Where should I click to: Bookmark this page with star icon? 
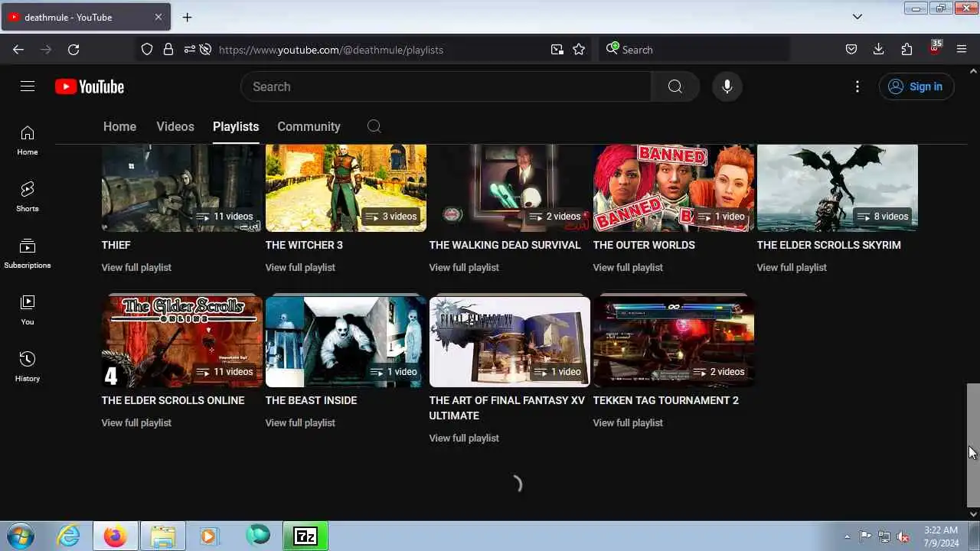[x=579, y=49]
